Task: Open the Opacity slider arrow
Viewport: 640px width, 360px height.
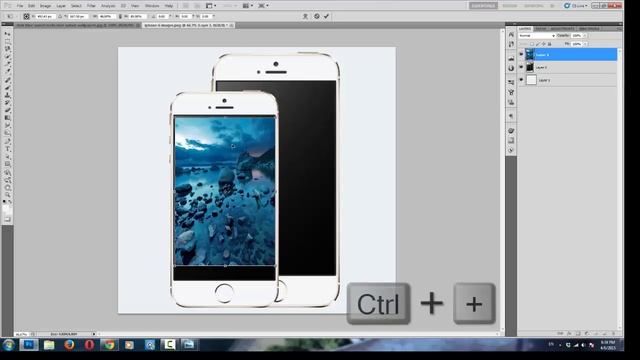Action: point(585,36)
